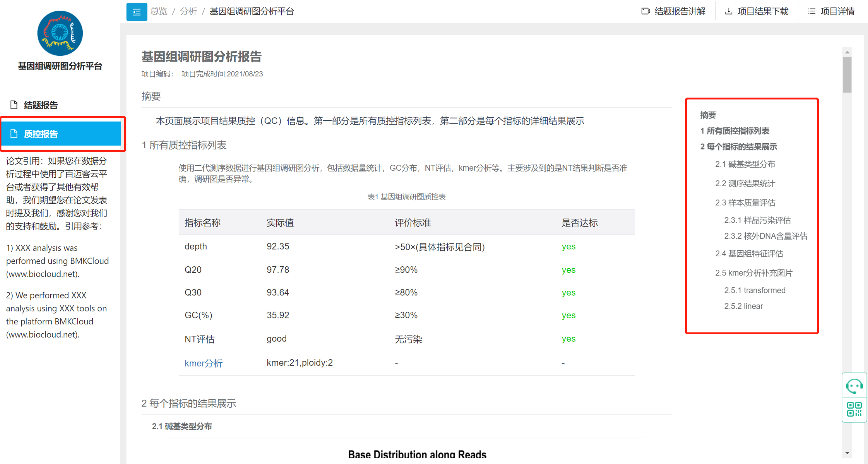Click the list icon for 项目详情
Image resolution: width=868 pixels, height=464 pixels.
click(x=812, y=11)
